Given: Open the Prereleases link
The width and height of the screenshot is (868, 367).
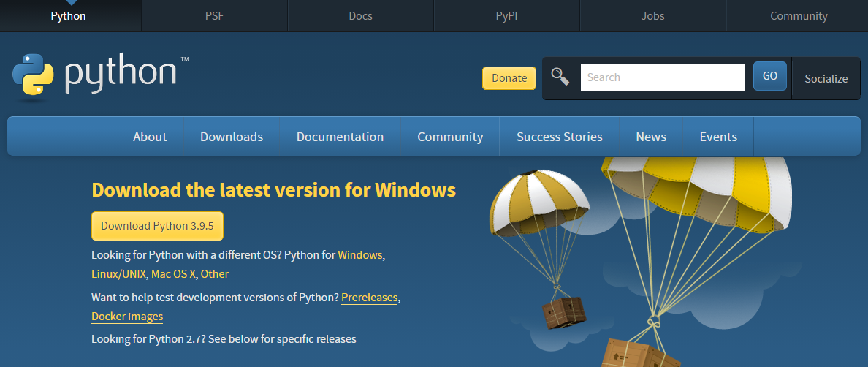Looking at the screenshot, I should coord(369,298).
